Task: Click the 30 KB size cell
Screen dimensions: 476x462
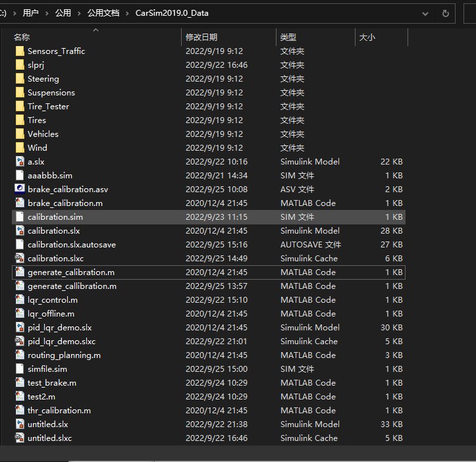Action: pos(392,327)
